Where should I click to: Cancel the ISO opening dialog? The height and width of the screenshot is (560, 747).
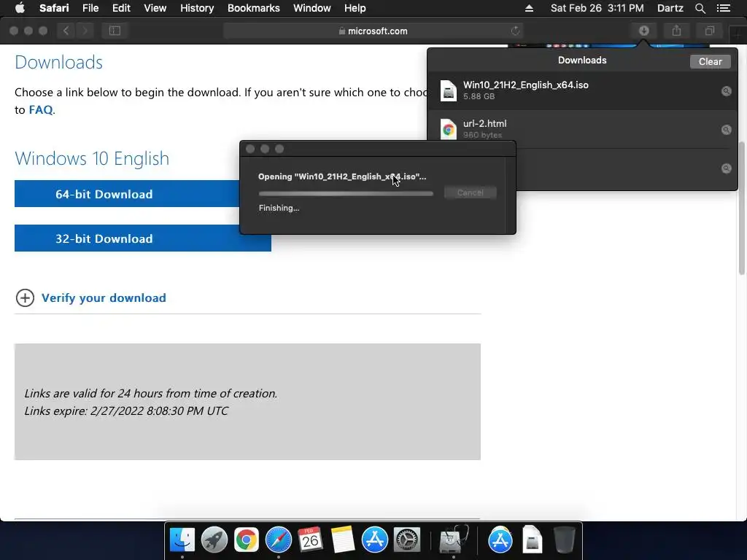pos(471,192)
